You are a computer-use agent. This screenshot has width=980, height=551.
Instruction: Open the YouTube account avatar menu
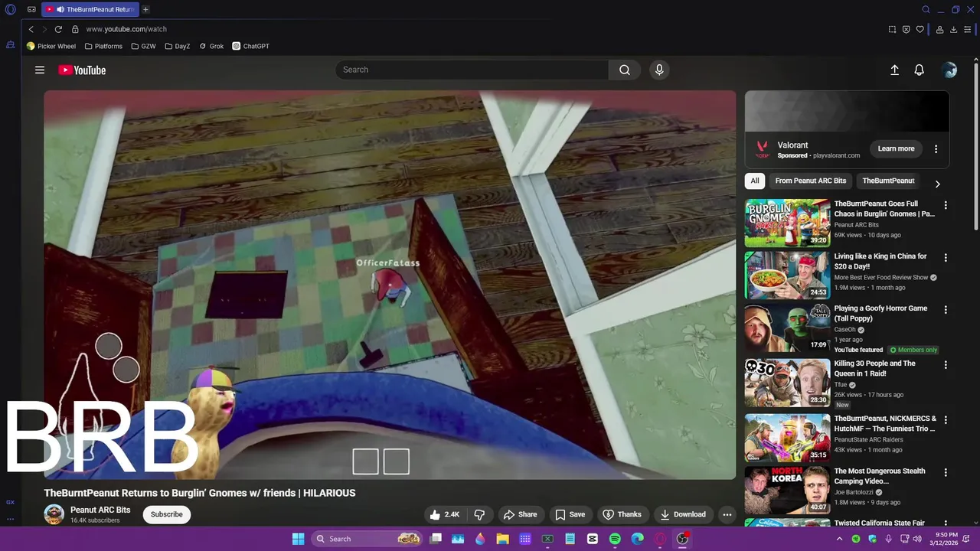pyautogui.click(x=949, y=70)
